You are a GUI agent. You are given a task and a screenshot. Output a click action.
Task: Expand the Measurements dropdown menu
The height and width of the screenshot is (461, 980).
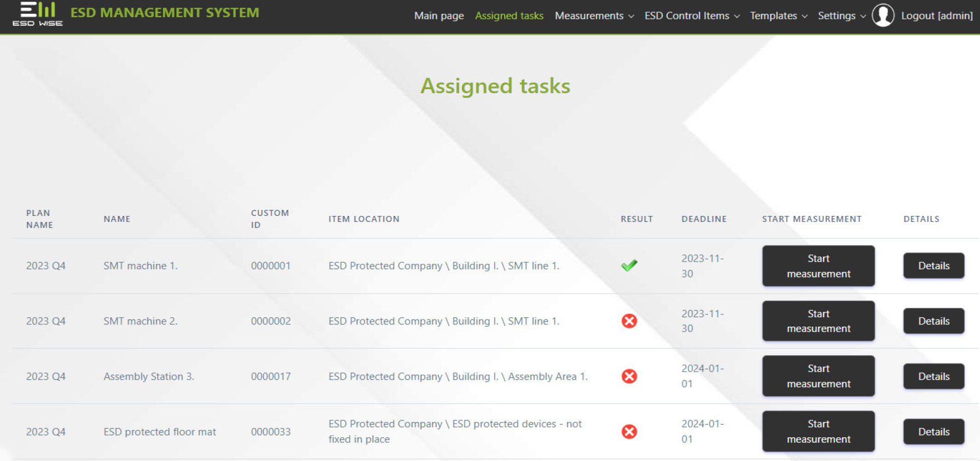[x=594, y=16]
